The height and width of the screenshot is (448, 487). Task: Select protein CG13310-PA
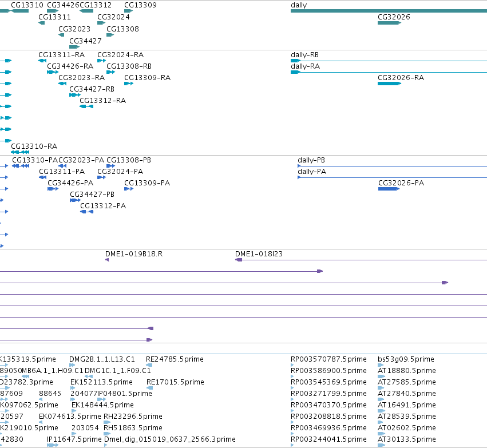pyautogui.click(x=35, y=160)
